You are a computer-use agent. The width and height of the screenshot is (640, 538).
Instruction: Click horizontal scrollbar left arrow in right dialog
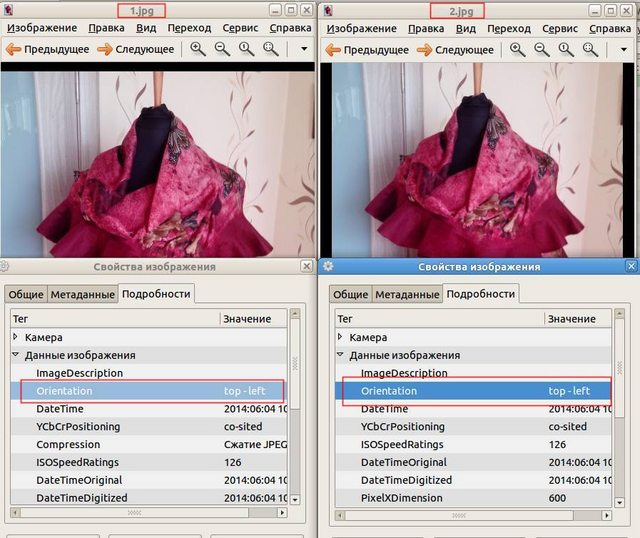[x=340, y=516]
